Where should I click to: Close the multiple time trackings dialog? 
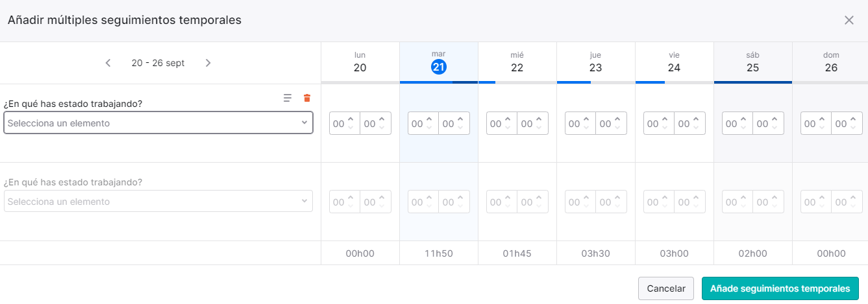[849, 20]
